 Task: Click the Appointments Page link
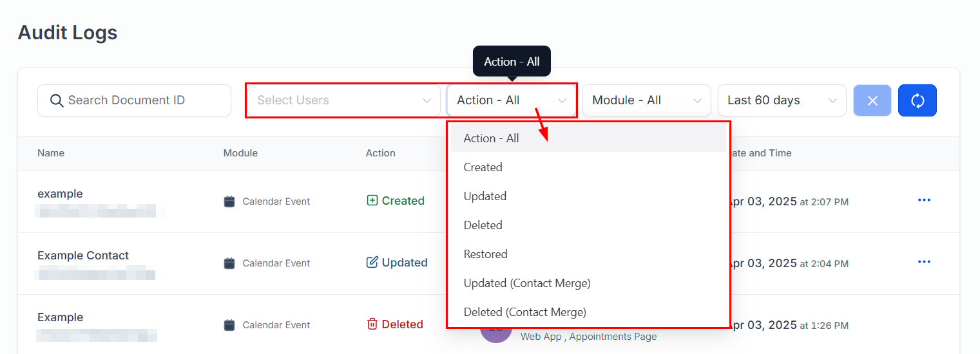click(613, 337)
